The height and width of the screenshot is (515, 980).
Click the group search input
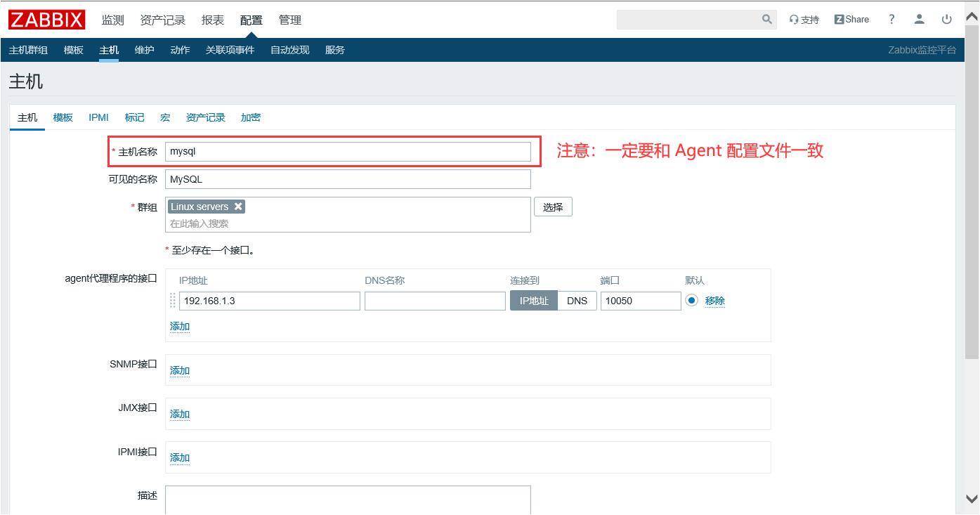pyautogui.click(x=348, y=223)
